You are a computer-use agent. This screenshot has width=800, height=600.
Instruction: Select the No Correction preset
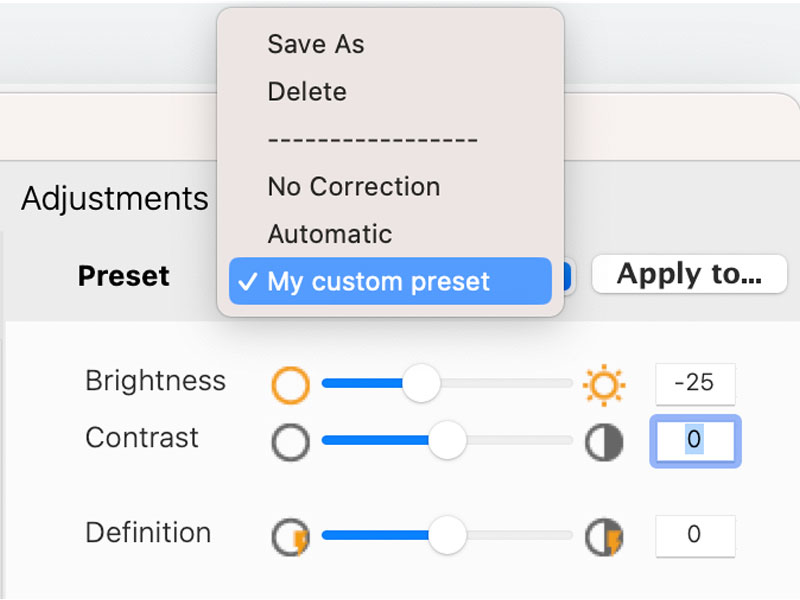point(354,187)
